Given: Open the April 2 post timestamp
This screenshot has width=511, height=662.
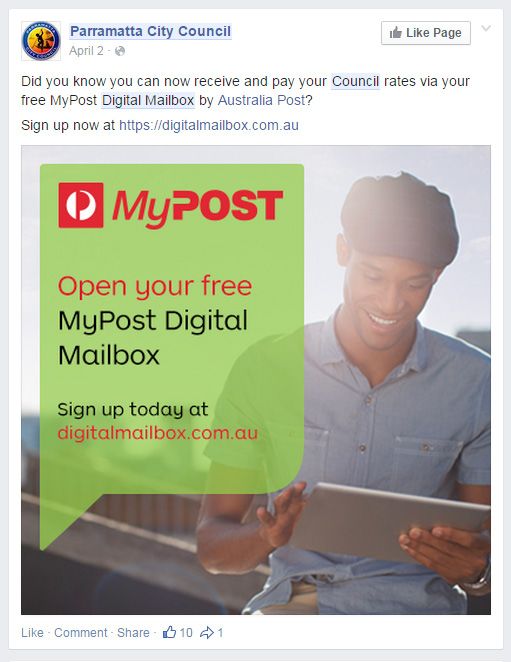Looking at the screenshot, I should point(86,51).
